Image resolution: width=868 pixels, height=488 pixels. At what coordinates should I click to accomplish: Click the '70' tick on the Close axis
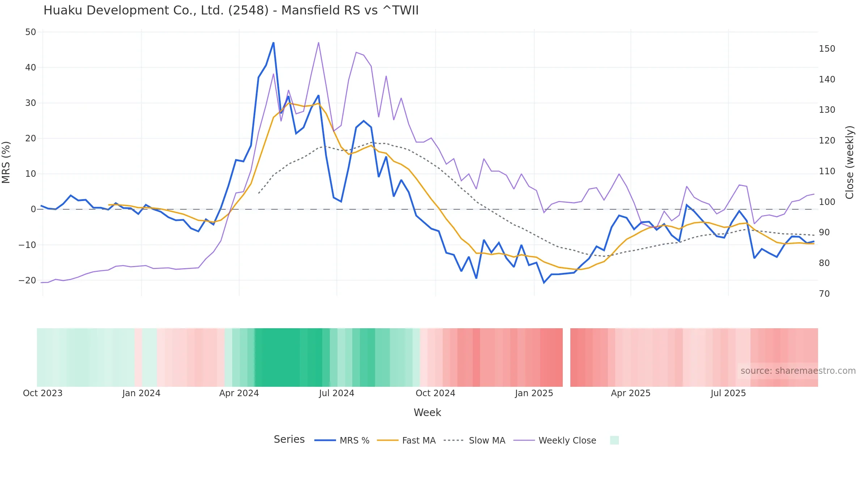[x=825, y=294]
